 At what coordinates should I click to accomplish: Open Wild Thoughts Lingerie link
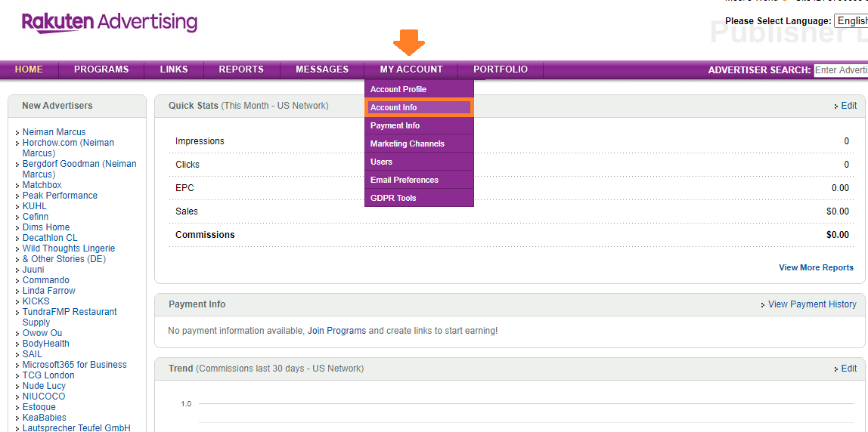69,248
